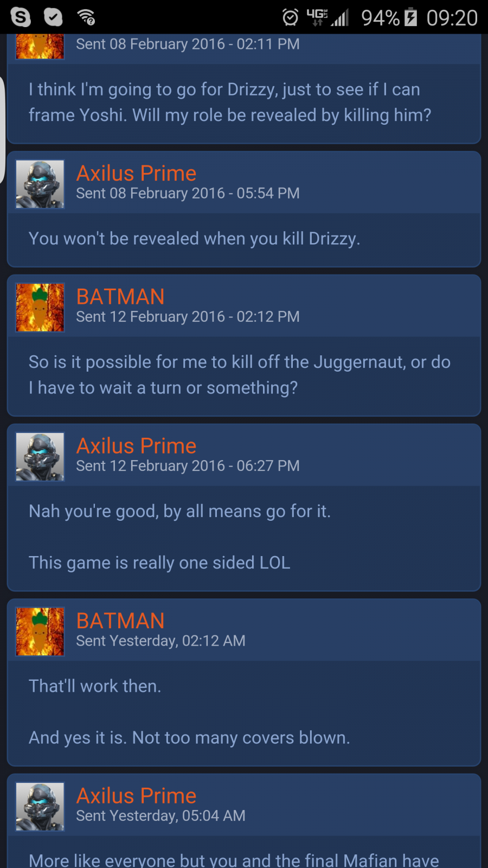Viewport: 488px width, 868px height.
Task: Open BATMAN avatar in 12 February message
Action: coord(40,308)
